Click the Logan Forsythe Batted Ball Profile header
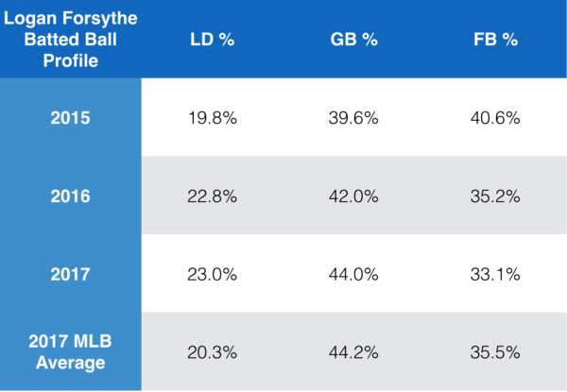This screenshot has height=392, width=567. point(70,39)
